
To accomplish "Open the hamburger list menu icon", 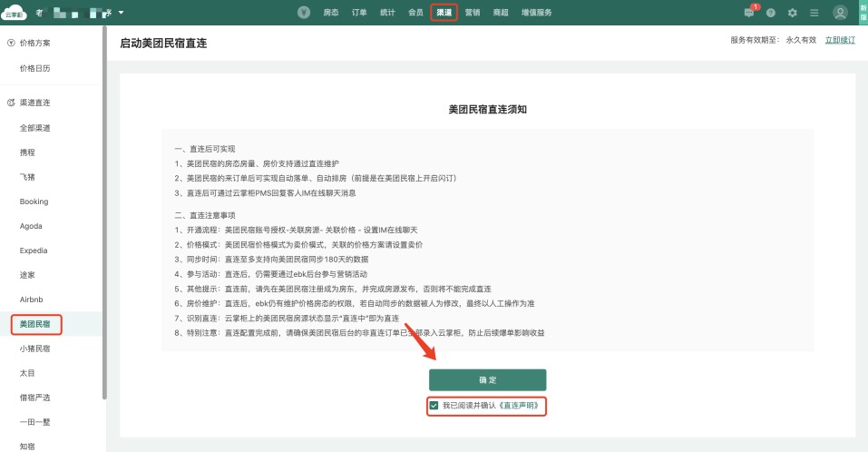I will point(814,13).
